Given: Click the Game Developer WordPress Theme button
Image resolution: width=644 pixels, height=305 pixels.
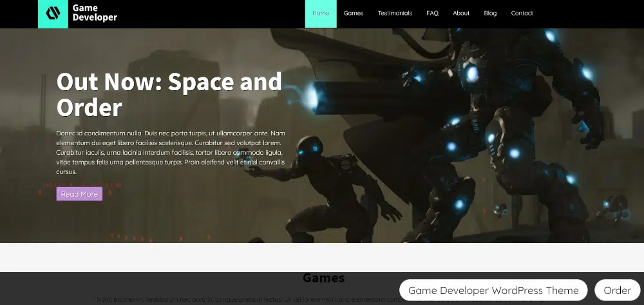Looking at the screenshot, I should (x=493, y=290).
